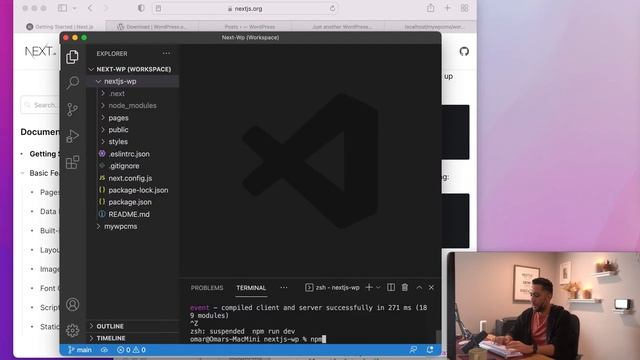Viewport: 640px width, 360px height.
Task: Click the Next.js docs search field
Action: pos(40,105)
